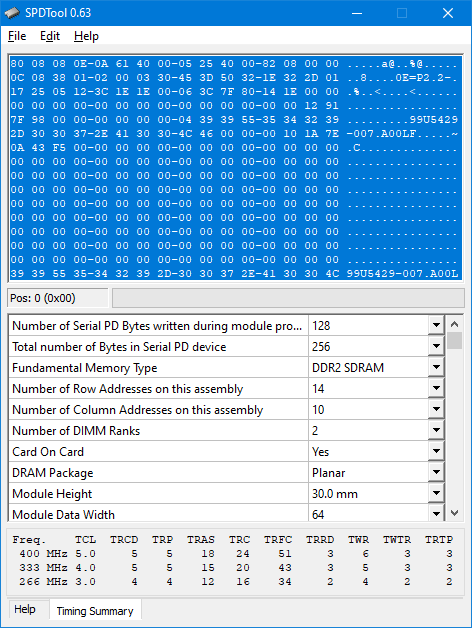472x628 pixels.
Task: Select the 30.0 mm value
Action: (335, 493)
